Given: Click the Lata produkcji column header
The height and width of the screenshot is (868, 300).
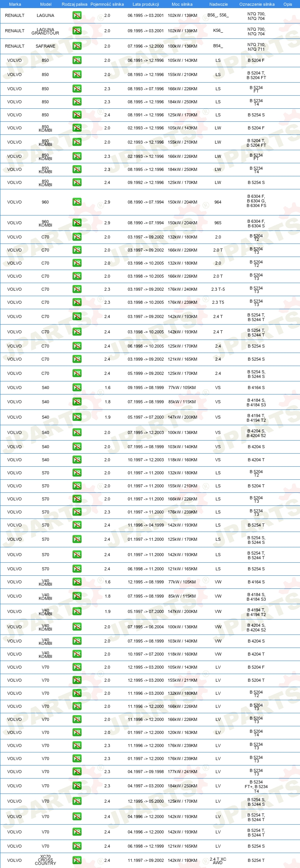Looking at the screenshot, I should click(x=146, y=4).
